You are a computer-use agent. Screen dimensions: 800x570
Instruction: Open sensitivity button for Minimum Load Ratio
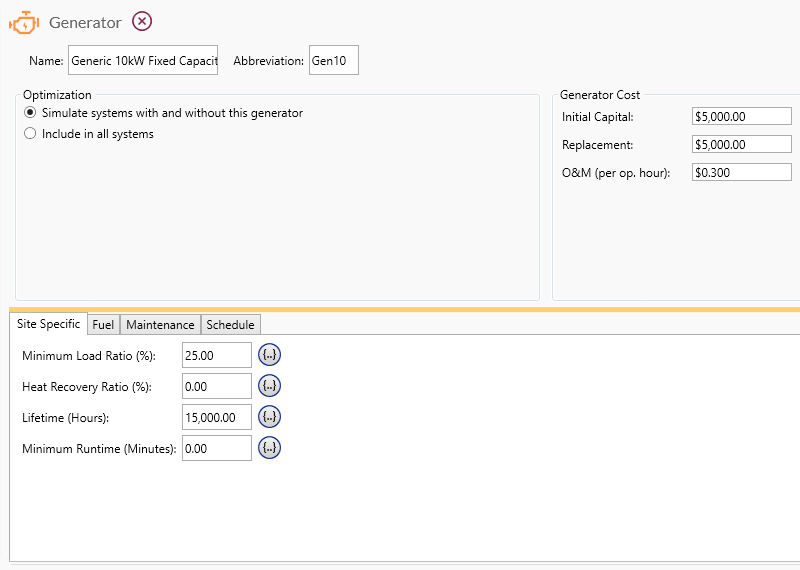(269, 355)
